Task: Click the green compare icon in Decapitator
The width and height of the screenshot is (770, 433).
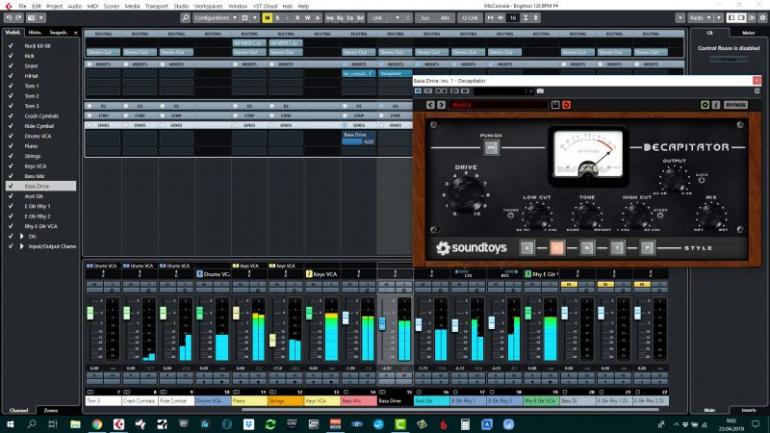Action: point(705,105)
